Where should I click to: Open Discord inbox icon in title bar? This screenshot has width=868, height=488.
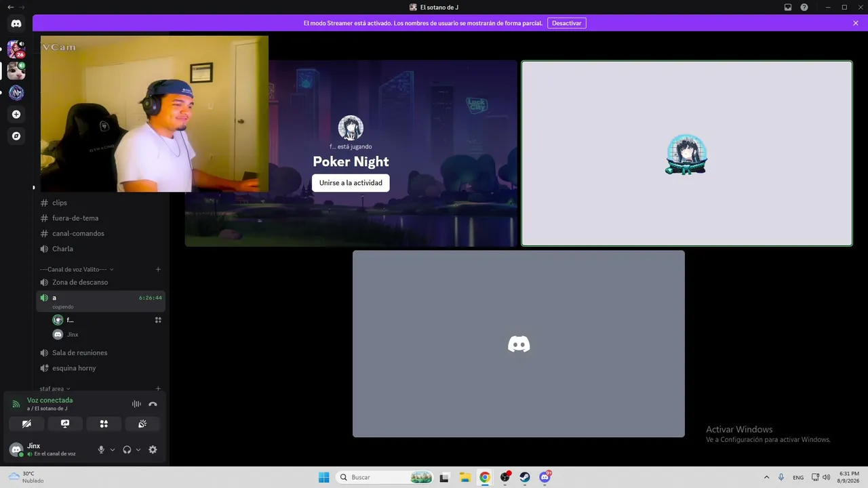[x=788, y=7]
